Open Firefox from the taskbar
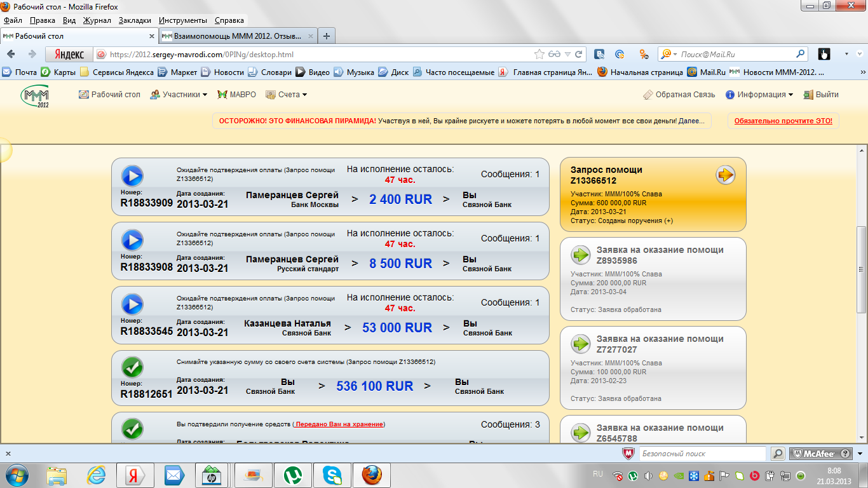Viewport: 868px width, 488px height. (x=372, y=475)
